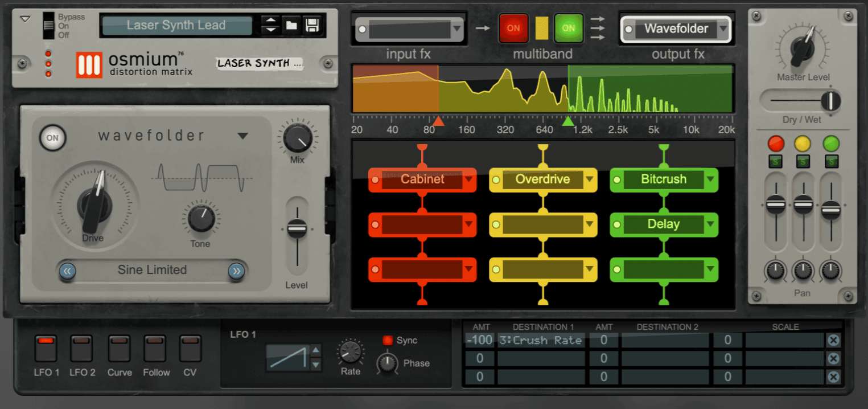Image resolution: width=868 pixels, height=409 pixels.
Task: Click the wavefolder Level fader
Action: pos(297,229)
